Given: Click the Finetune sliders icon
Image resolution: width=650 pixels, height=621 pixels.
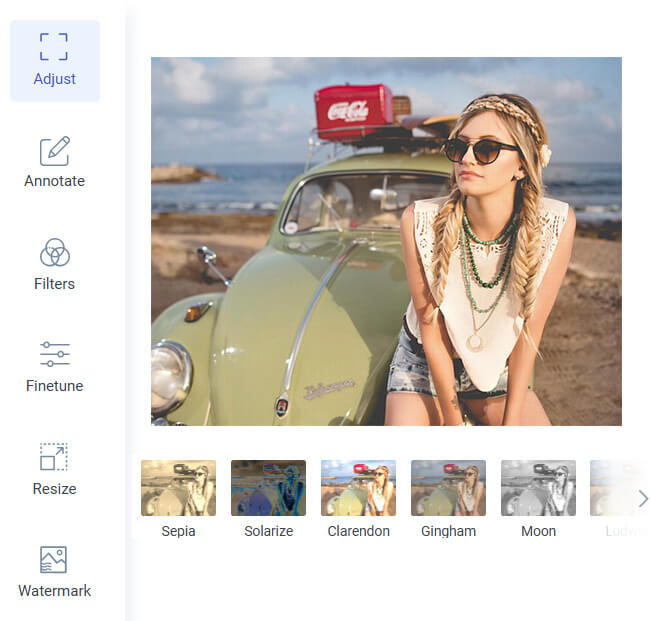Looking at the screenshot, I should click(x=54, y=354).
